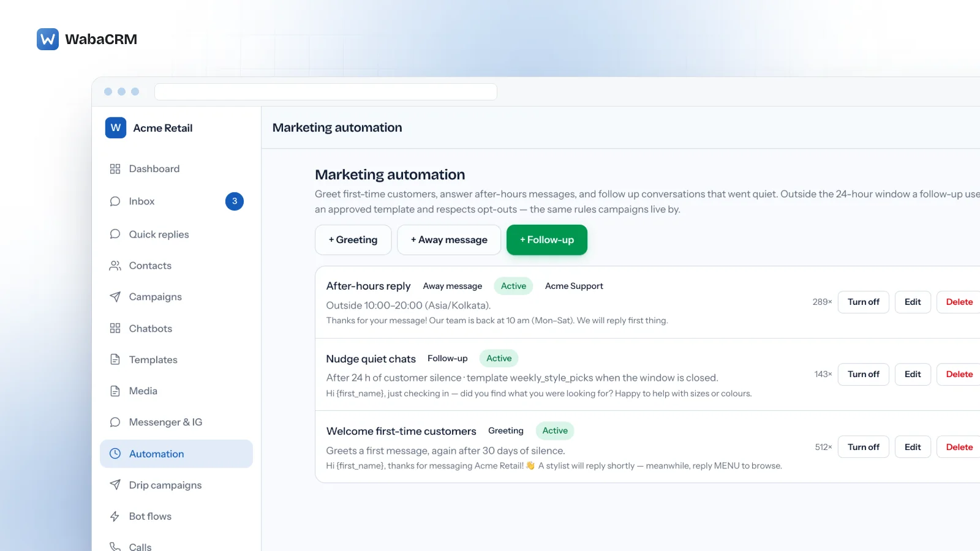The image size is (980, 551).
Task: Turn off Welcome first-time customers automation
Action: [864, 447]
